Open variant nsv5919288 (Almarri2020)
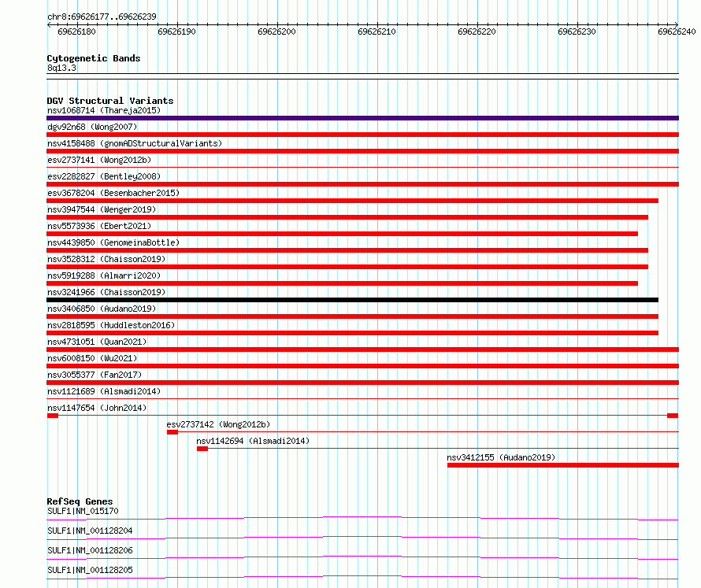This screenshot has height=588, width=701. [104, 276]
